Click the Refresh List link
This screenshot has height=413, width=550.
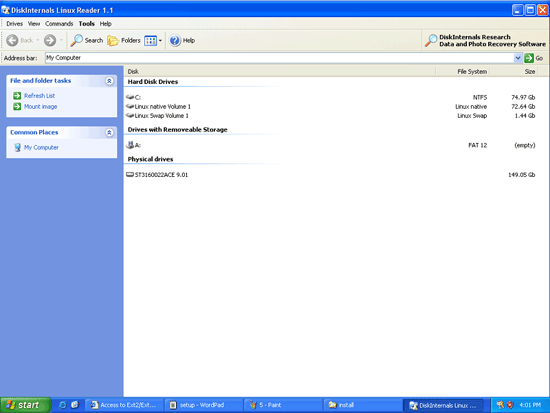click(39, 95)
